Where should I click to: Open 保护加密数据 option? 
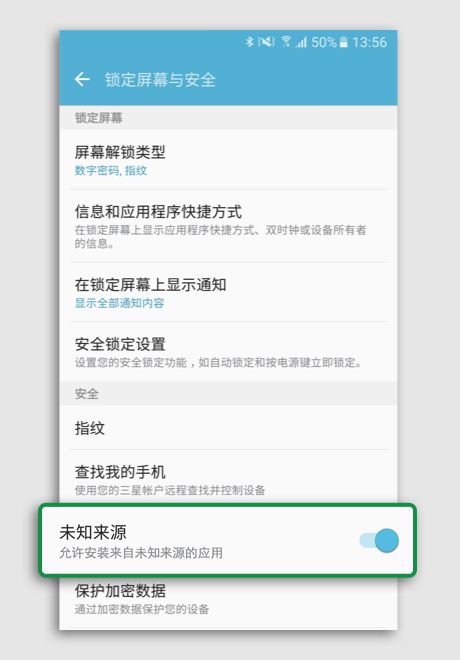(228, 602)
